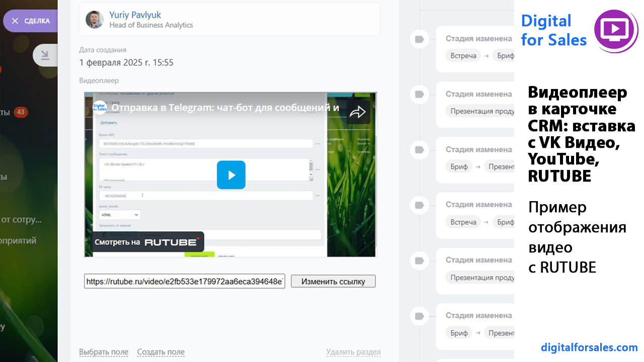
Task: Click 'Бриф → Презент' stage pill, third timeline entry
Action: point(480,166)
